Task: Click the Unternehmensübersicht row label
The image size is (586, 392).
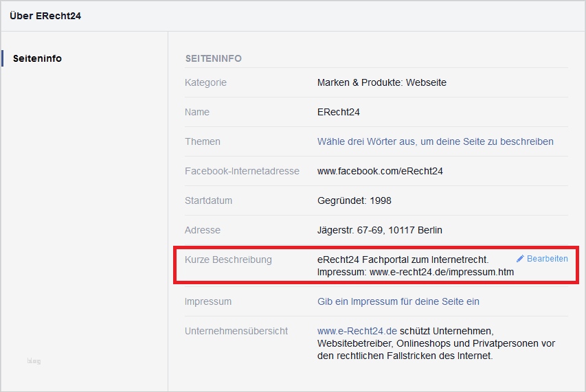Action: pyautogui.click(x=236, y=330)
